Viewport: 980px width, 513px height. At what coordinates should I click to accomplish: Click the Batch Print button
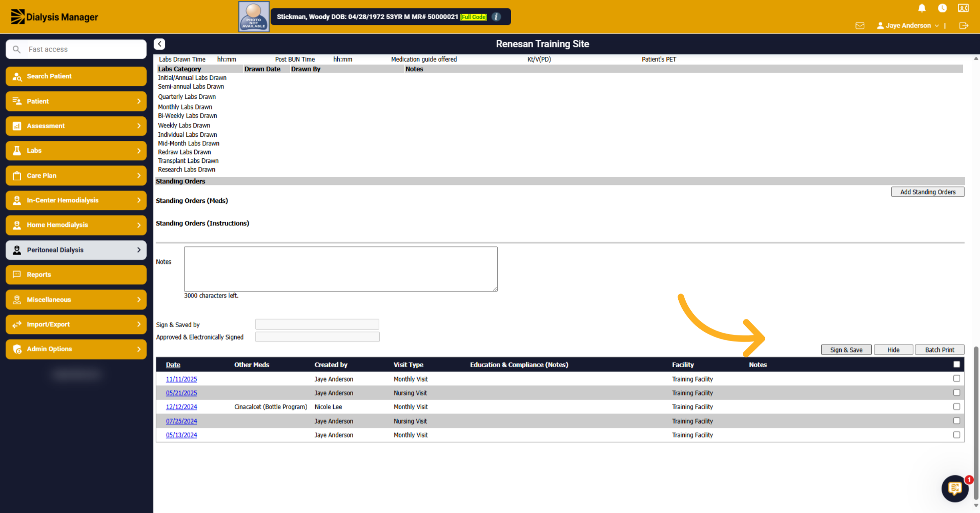point(940,350)
